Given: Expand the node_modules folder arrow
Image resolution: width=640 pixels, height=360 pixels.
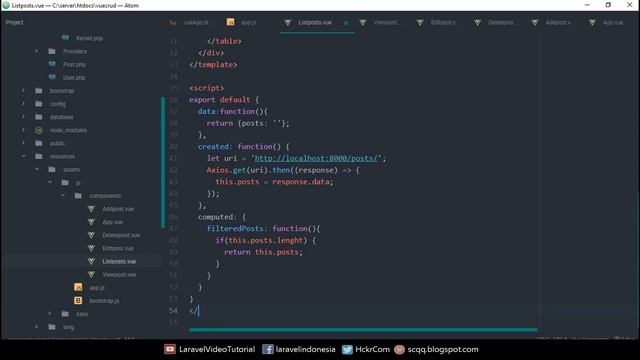Looking at the screenshot, I should pyautogui.click(x=23, y=130).
